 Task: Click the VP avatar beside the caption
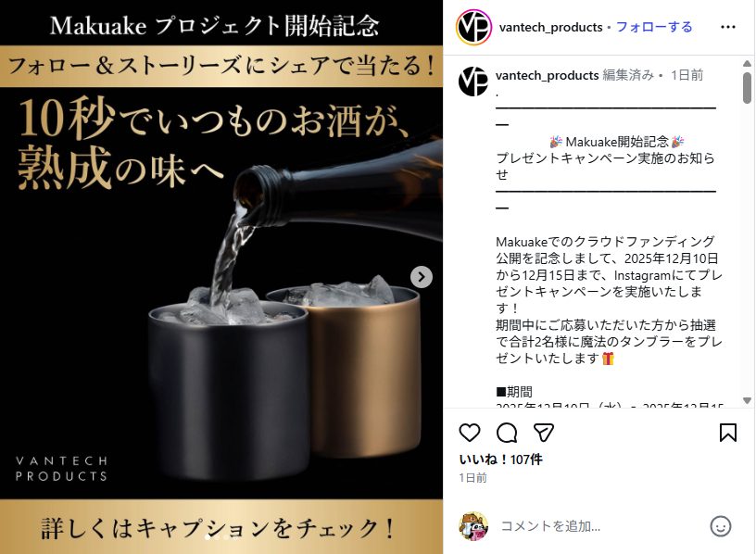point(473,82)
